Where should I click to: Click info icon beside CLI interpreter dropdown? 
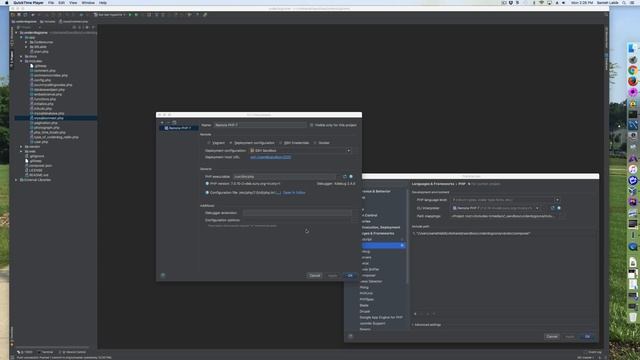tap(559, 208)
